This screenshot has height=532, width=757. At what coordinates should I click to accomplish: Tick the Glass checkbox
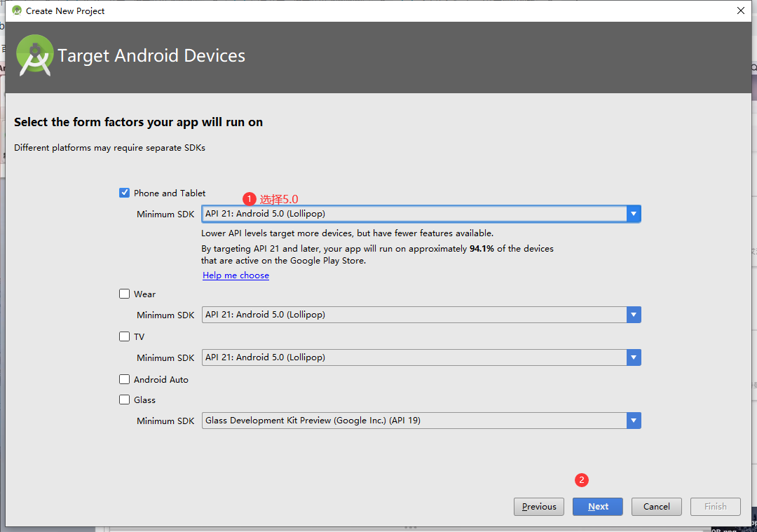point(125,400)
